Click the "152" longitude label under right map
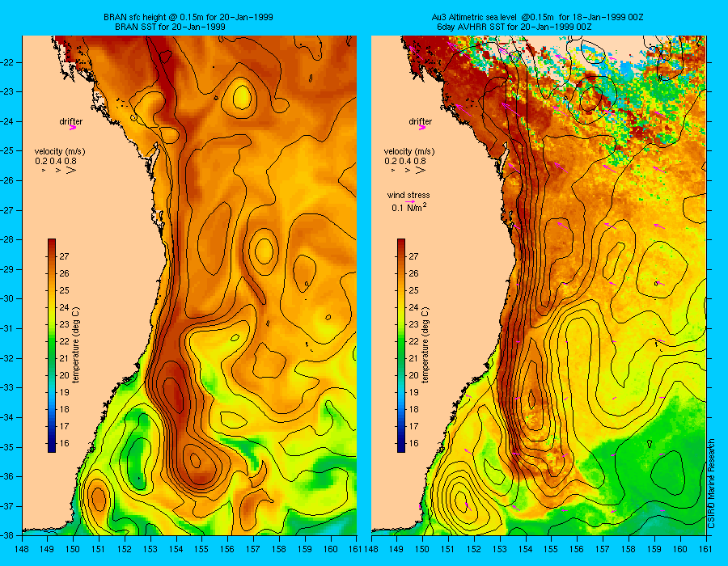728x566 pixels. pos(474,550)
